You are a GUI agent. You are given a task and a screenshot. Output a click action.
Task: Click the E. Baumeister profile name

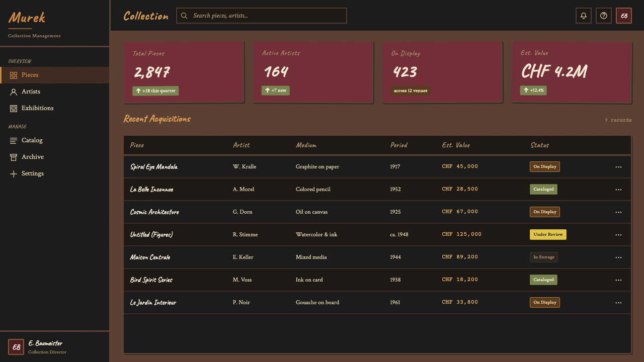click(x=45, y=343)
